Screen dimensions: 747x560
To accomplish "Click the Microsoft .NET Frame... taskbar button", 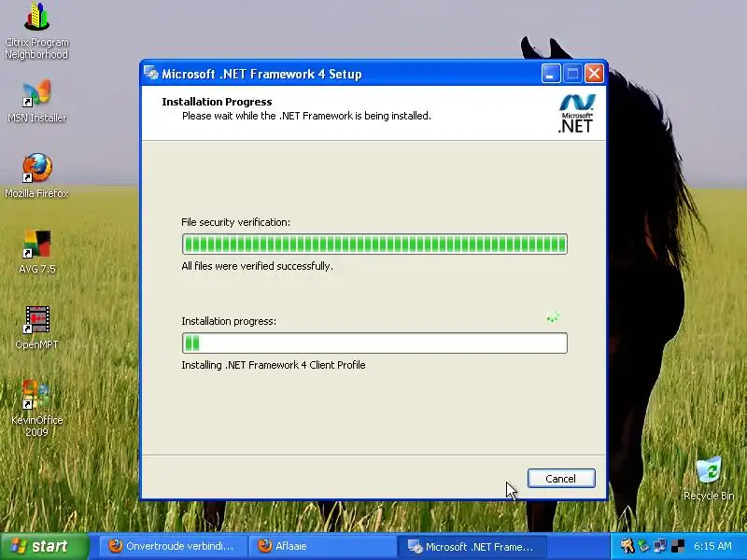I will click(472, 546).
